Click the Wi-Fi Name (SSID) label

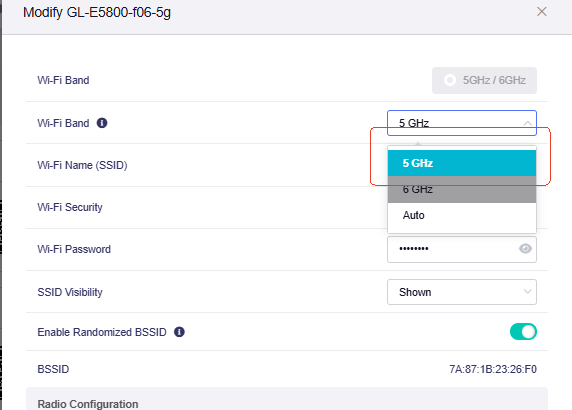tap(82, 165)
